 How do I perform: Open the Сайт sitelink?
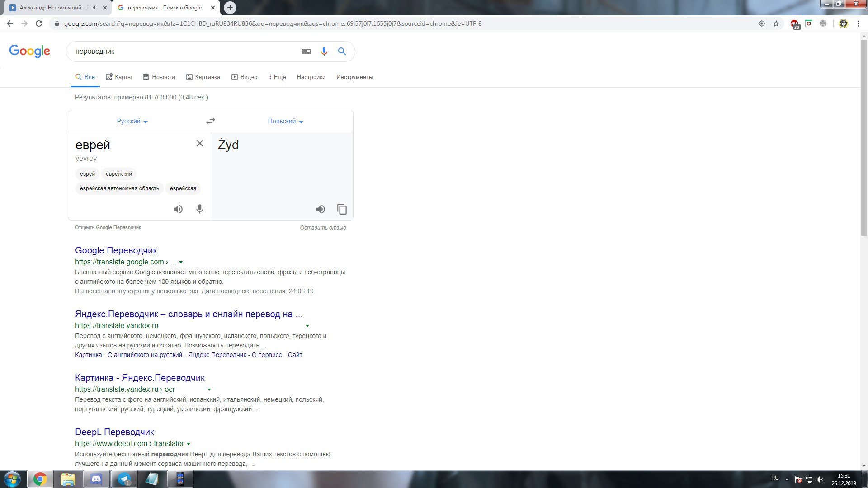coord(295,355)
